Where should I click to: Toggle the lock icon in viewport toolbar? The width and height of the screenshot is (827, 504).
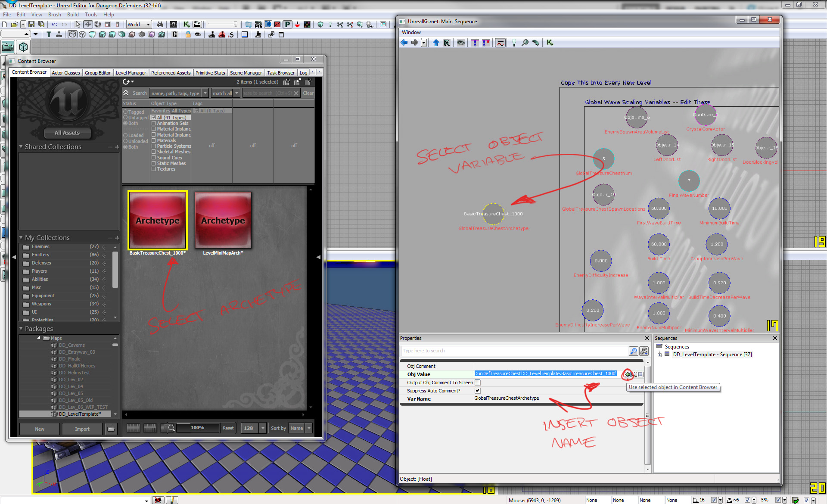pyautogui.click(x=188, y=34)
